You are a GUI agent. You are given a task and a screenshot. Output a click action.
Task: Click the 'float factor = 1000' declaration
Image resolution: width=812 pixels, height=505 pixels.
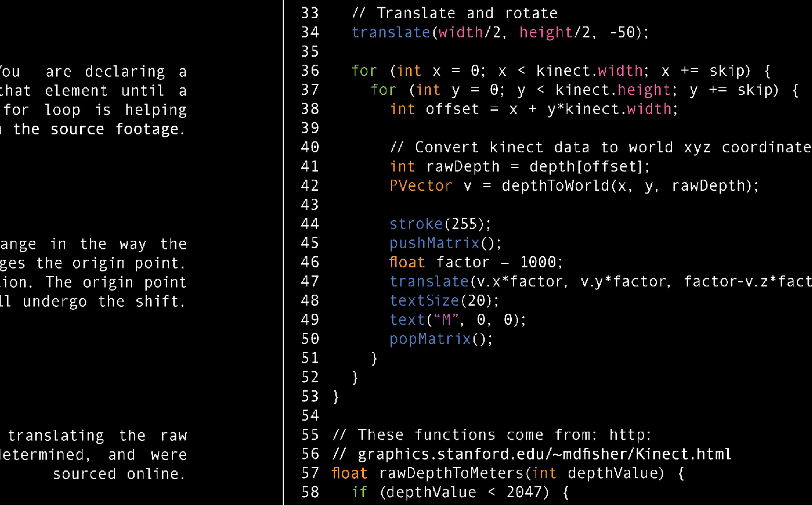point(476,263)
